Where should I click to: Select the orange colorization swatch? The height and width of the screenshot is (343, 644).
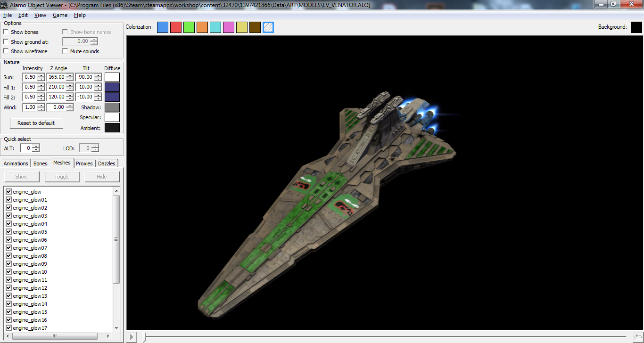(x=202, y=27)
